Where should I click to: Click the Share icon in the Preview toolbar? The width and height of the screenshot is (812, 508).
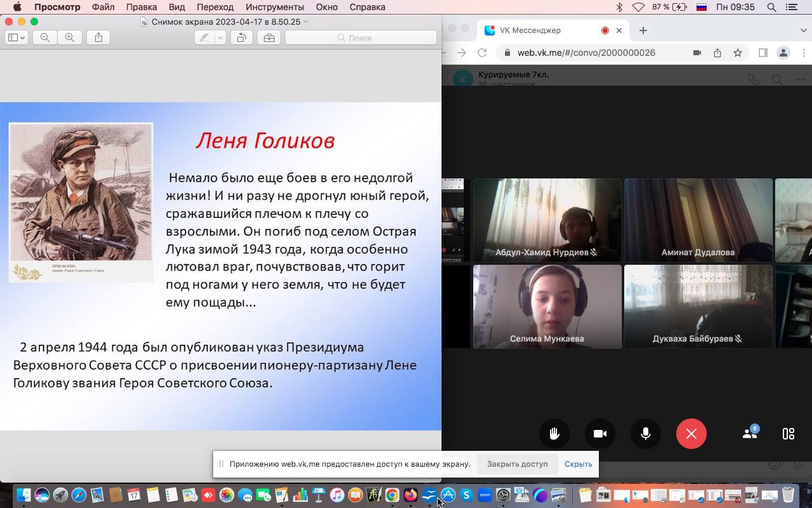[98, 37]
